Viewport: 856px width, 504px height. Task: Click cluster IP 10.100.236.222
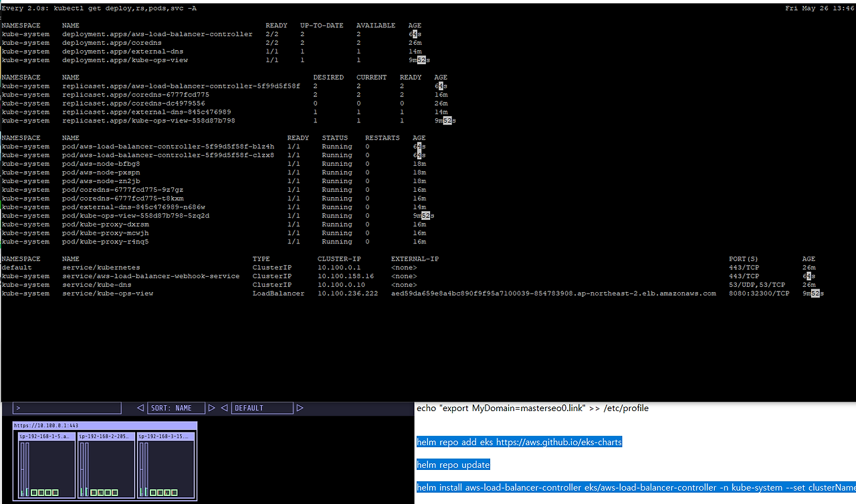[x=348, y=293]
